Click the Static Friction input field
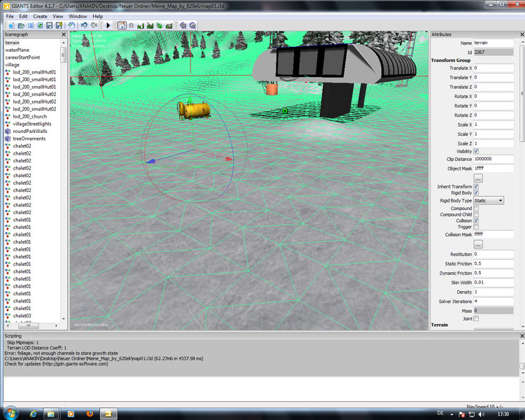The height and width of the screenshot is (420, 525). 493,264
